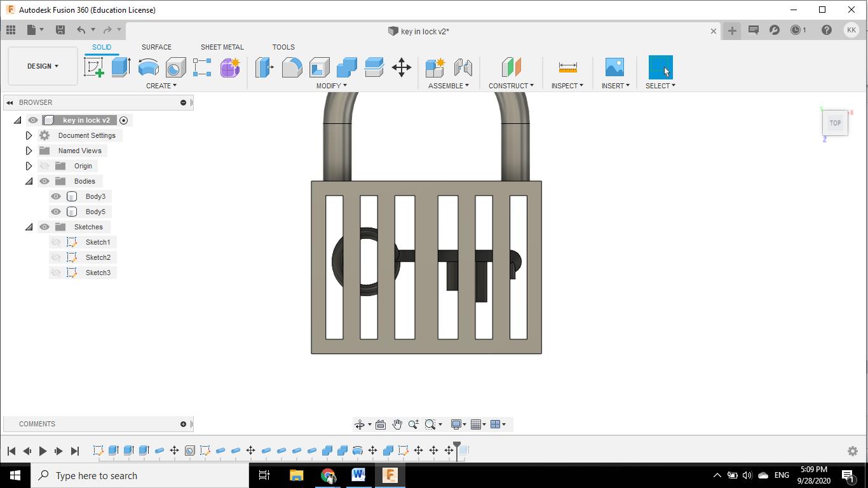The width and height of the screenshot is (868, 488).
Task: Open the DESIGN workspace dropdown
Action: pyautogui.click(x=43, y=66)
